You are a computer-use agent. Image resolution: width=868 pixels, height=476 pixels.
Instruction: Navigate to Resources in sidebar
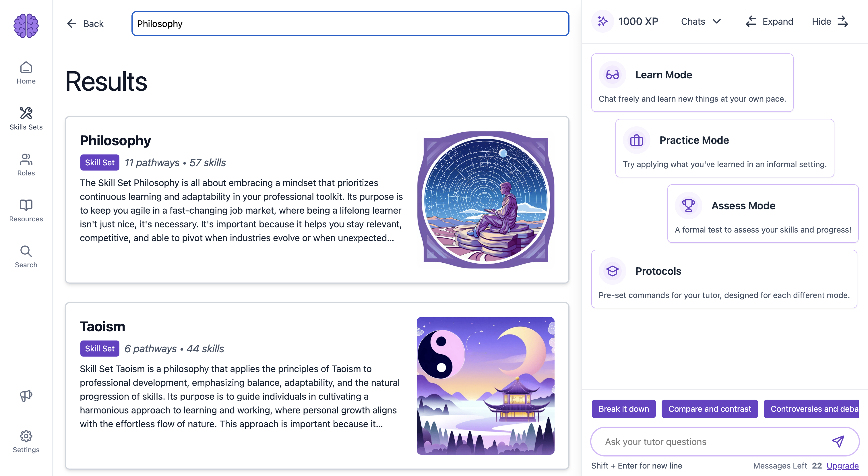26,210
